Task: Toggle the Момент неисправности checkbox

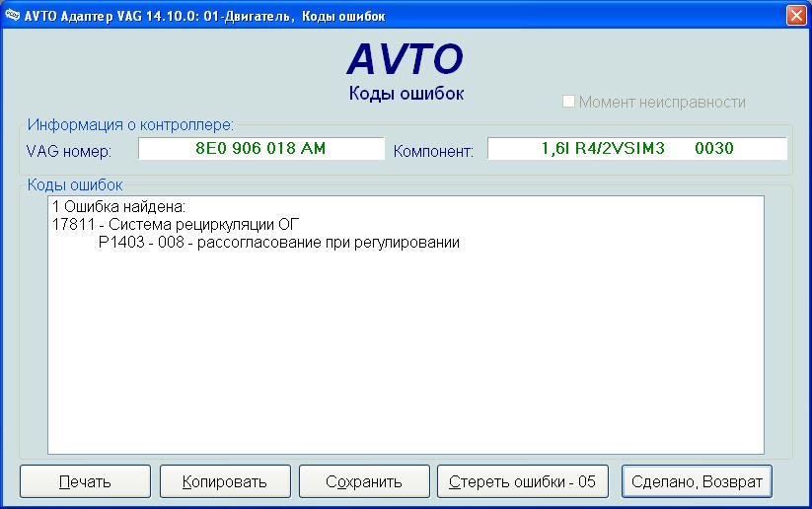Action: [568, 101]
